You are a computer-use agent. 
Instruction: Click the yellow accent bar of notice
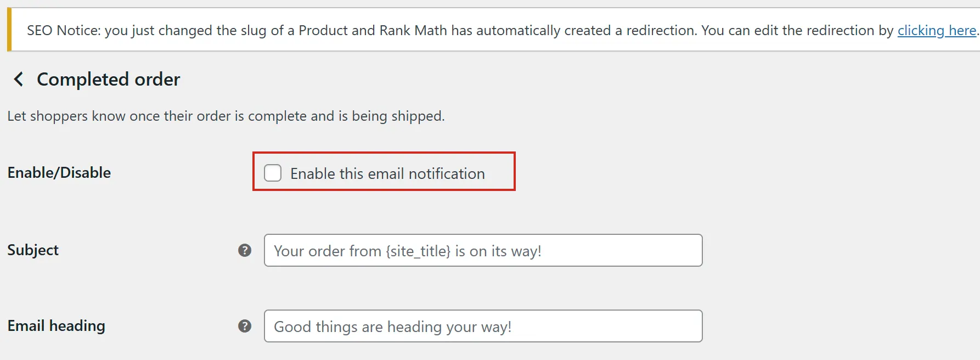coord(9,30)
